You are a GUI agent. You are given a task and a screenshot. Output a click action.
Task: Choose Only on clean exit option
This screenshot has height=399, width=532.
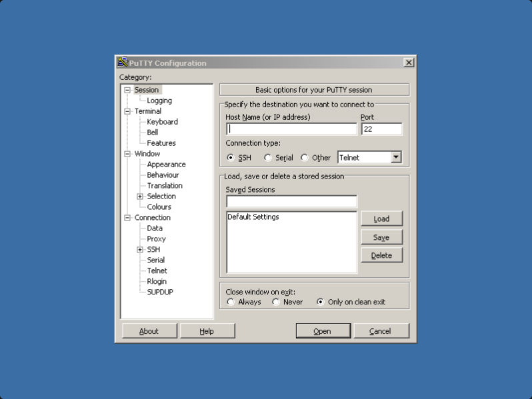320,302
